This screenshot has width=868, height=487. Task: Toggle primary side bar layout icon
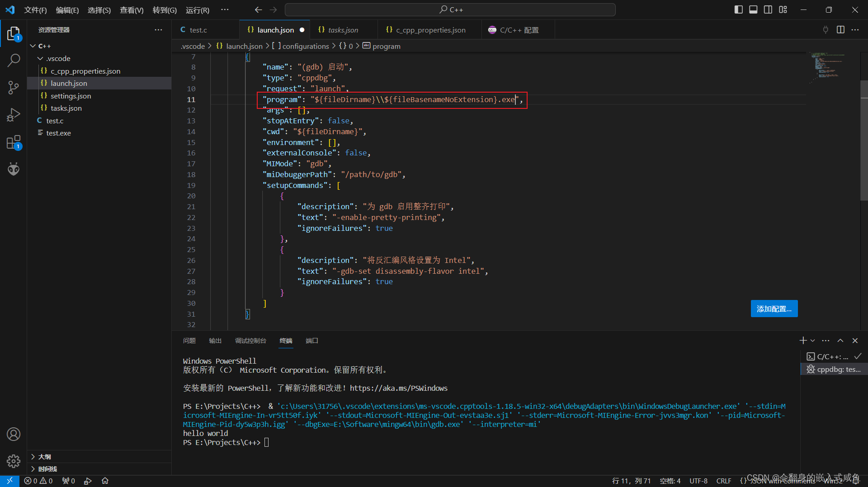738,9
